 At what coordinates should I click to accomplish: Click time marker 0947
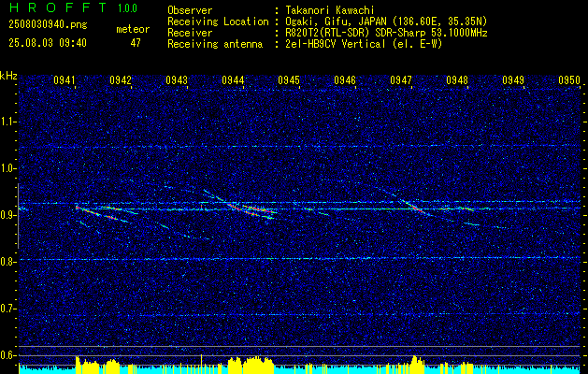[x=401, y=79]
